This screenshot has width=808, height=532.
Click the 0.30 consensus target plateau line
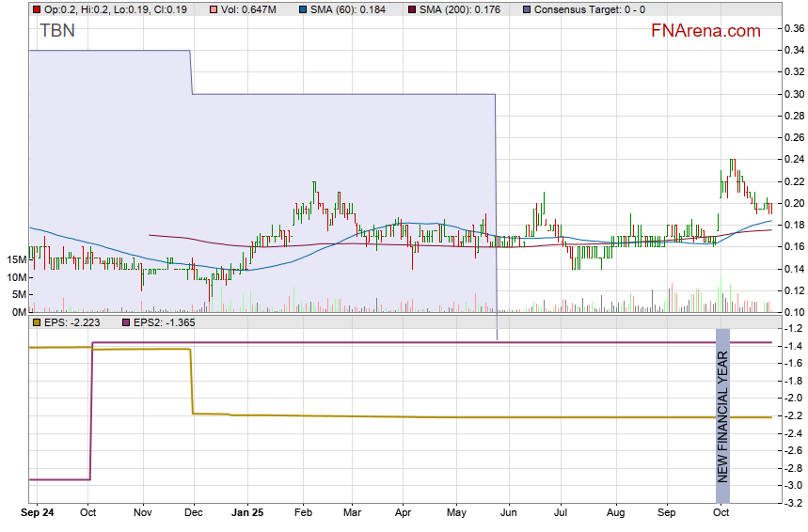coord(343,94)
